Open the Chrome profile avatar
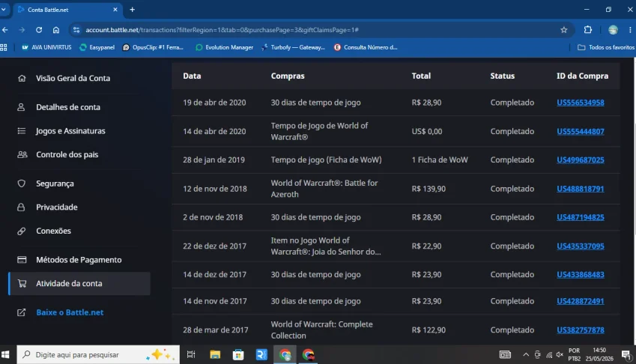The height and width of the screenshot is (364, 636). coord(613,30)
